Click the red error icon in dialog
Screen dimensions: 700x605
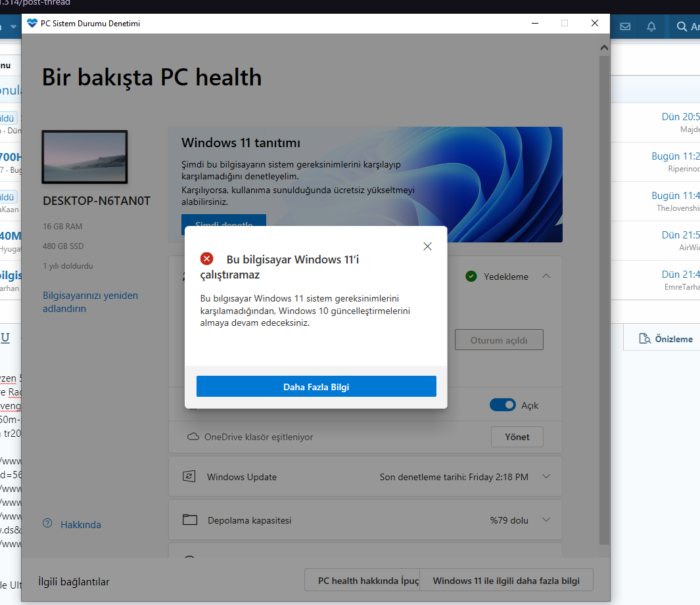(206, 259)
